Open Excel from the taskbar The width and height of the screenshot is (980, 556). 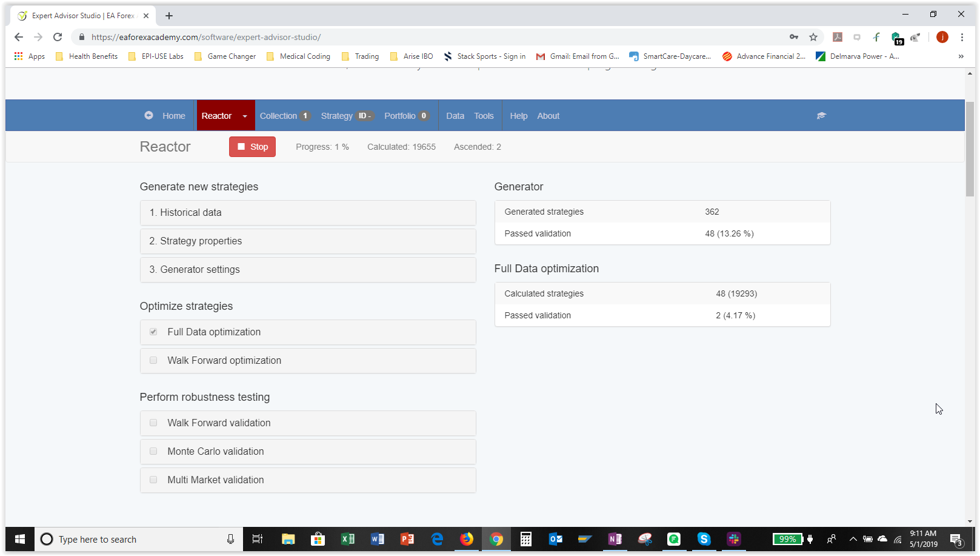[x=348, y=539]
